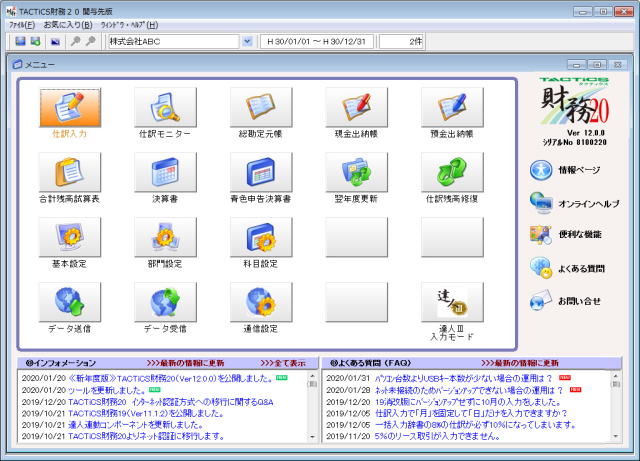Viewport: 640px width, 461px height.
Task: Launch the 仕訳残高修復 repair icon
Action: (x=452, y=172)
